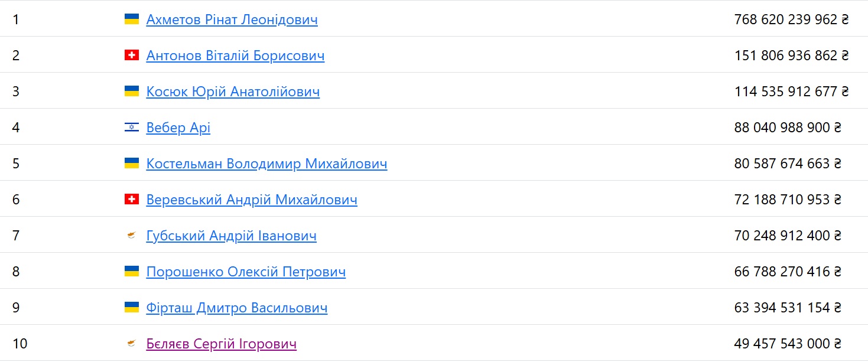Image resolution: width=868 pixels, height=362 pixels.
Task: Click Ukraine flag beside Костельман Володимир Михайлович
Action: coord(131,164)
